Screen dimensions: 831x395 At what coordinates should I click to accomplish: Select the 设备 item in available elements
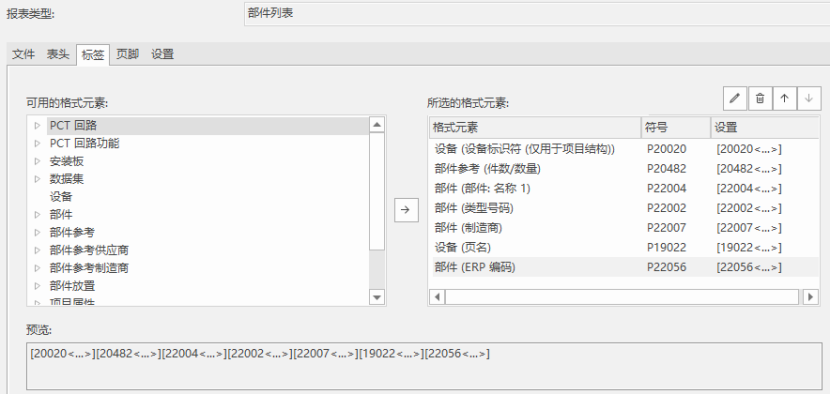point(61,197)
